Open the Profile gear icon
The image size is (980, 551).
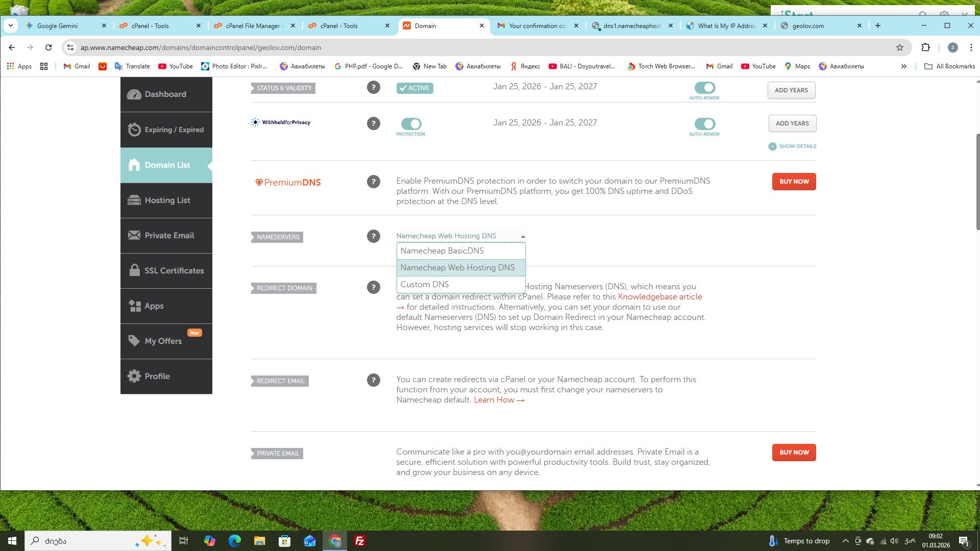134,377
